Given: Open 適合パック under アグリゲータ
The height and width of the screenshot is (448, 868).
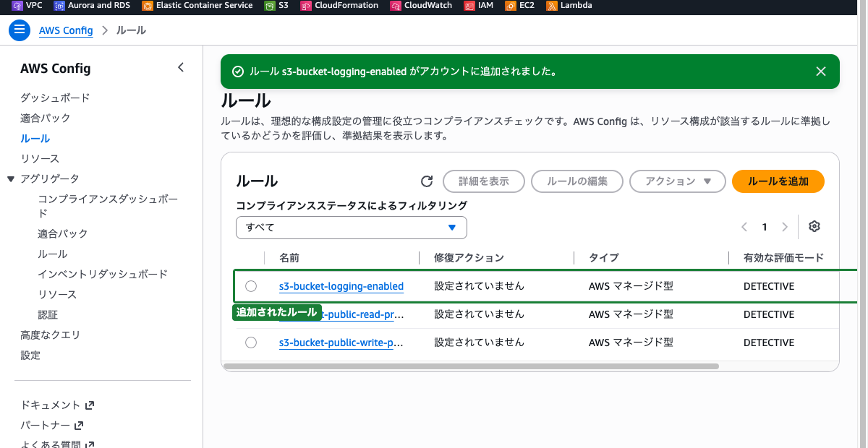Looking at the screenshot, I should click(x=63, y=233).
